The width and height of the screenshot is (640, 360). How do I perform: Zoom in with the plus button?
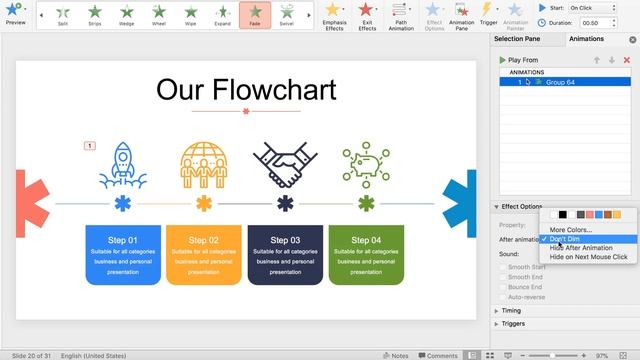(583, 356)
